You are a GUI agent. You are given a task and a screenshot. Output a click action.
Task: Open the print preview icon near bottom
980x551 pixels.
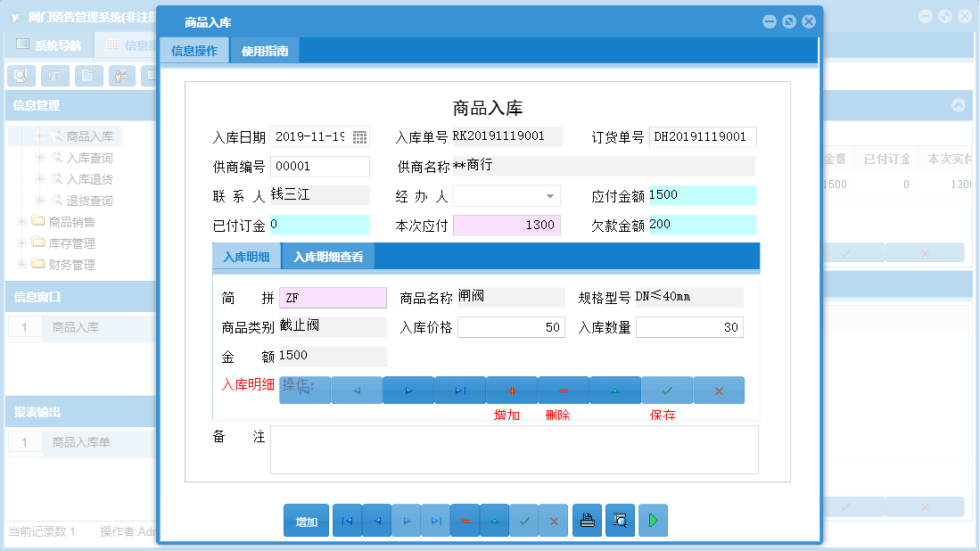pyautogui.click(x=621, y=520)
